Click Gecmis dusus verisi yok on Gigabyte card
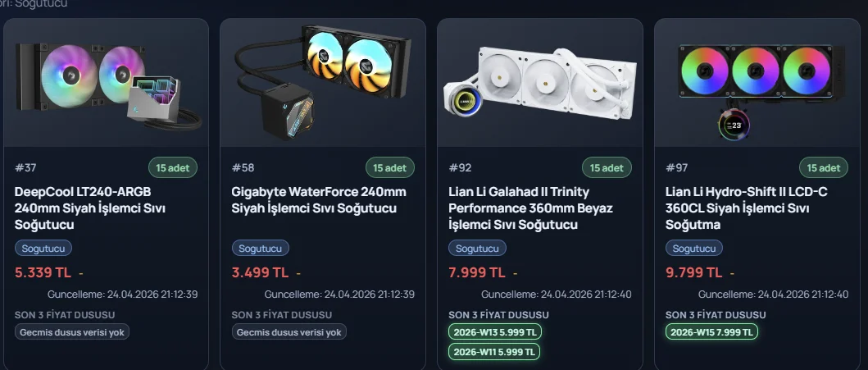This screenshot has width=868, height=370. [x=289, y=332]
